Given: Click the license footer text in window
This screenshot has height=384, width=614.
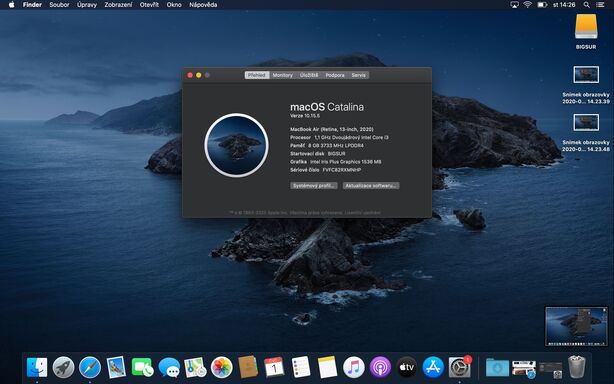Looking at the screenshot, I should pyautogui.click(x=305, y=213).
